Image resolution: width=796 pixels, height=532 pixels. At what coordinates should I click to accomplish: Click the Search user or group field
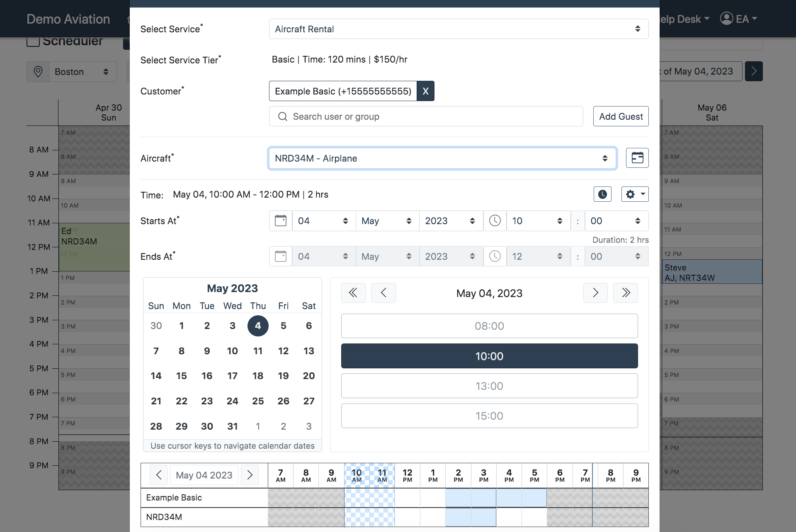click(426, 116)
